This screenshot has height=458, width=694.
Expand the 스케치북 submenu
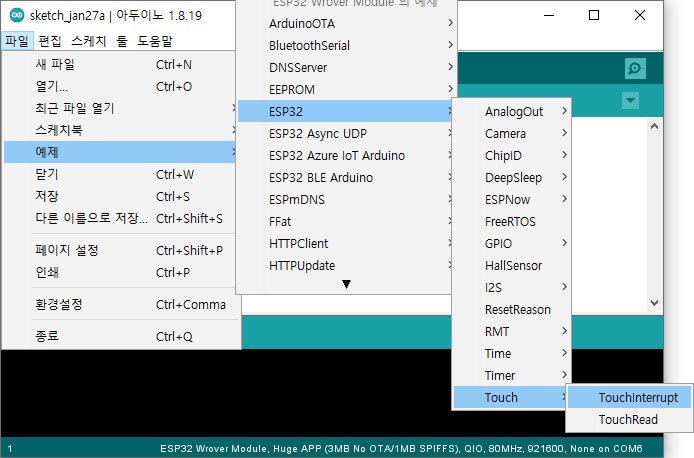pos(120,130)
